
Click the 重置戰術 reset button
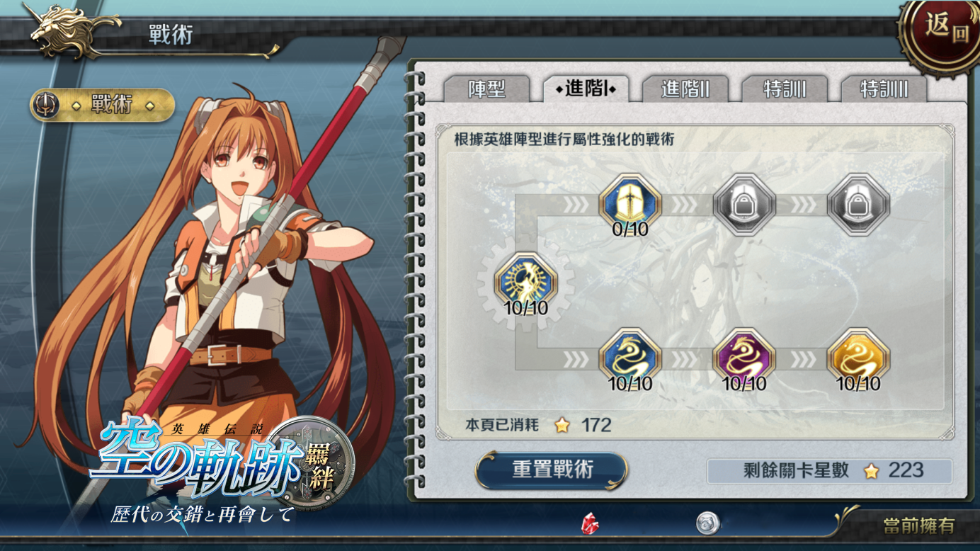click(552, 470)
